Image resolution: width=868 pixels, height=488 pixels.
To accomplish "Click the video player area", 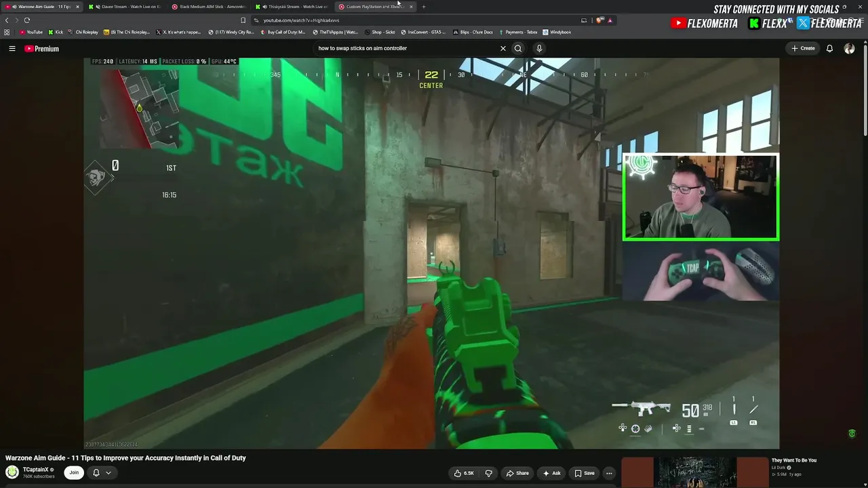I will click(431, 253).
